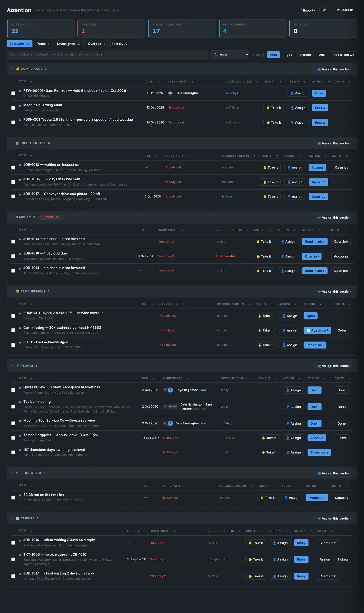The height and width of the screenshot is (613, 364).
Task: Tick checkbox for Machine guarding audit
Action: click(13, 108)
